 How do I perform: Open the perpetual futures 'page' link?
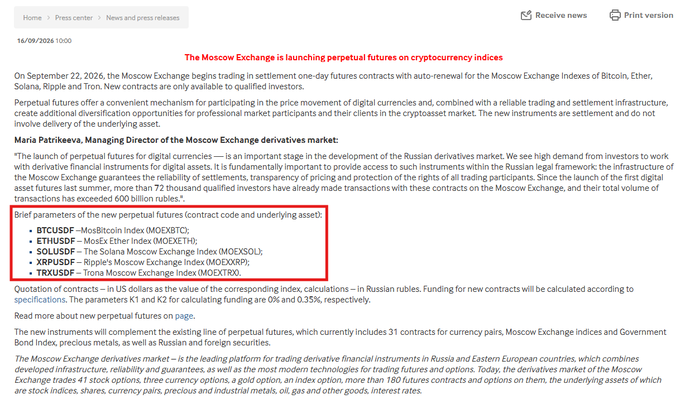(184, 316)
